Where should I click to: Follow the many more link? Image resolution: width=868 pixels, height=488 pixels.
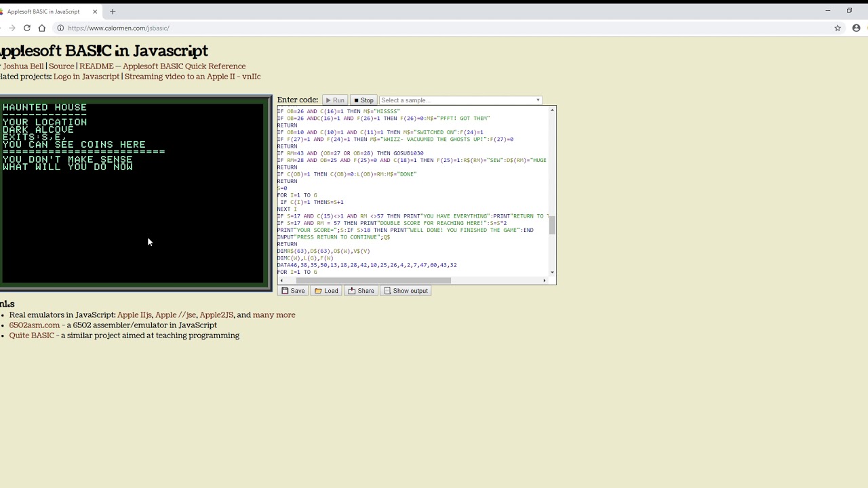tap(274, 315)
